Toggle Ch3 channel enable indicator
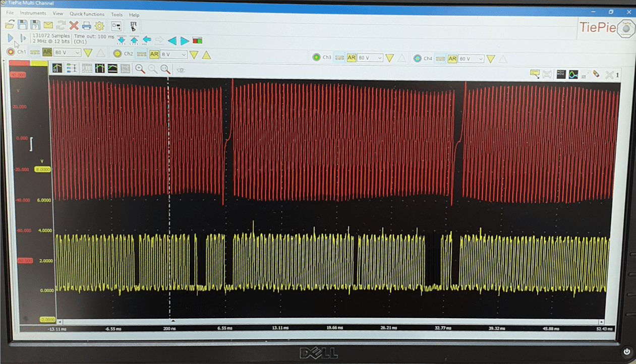Viewport: 636px width, 364px height. pos(316,57)
